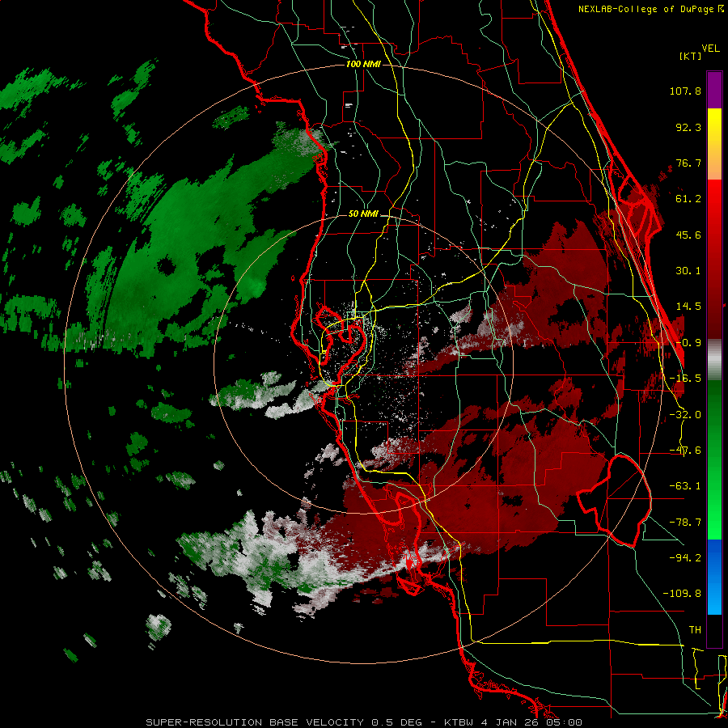
Task: Click the NEXLAB-College of DuPage credit text
Action: point(651,9)
